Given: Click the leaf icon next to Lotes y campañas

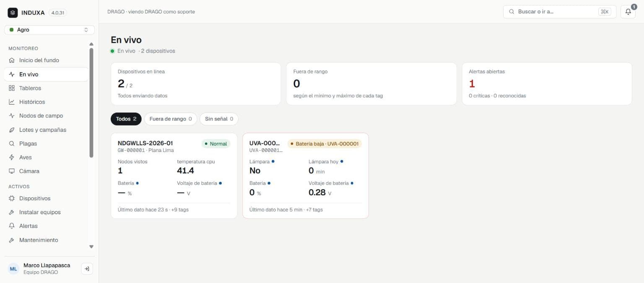Looking at the screenshot, I should [12, 130].
